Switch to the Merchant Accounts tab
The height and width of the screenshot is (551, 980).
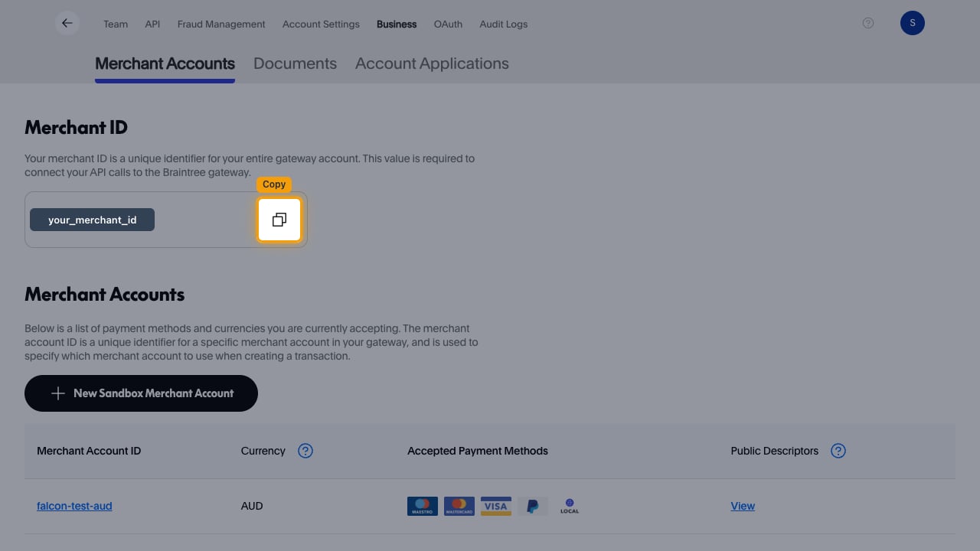point(165,64)
